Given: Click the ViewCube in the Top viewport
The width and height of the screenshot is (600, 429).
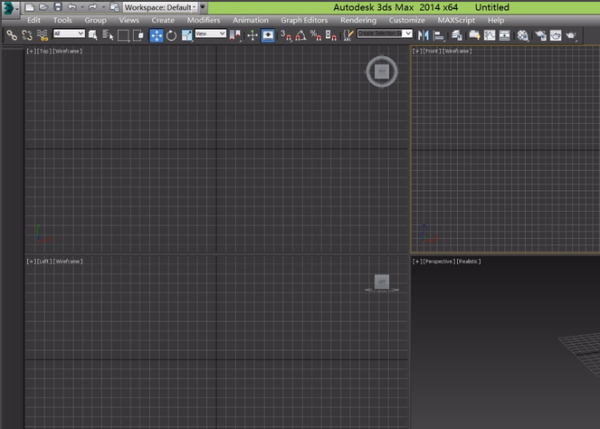Looking at the screenshot, I should click(382, 72).
